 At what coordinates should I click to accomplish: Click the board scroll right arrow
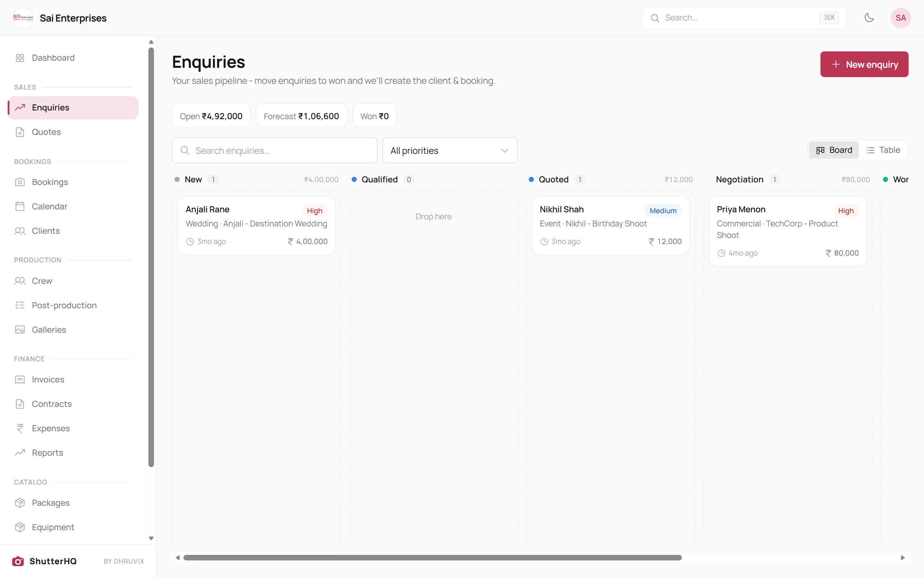[x=903, y=558]
